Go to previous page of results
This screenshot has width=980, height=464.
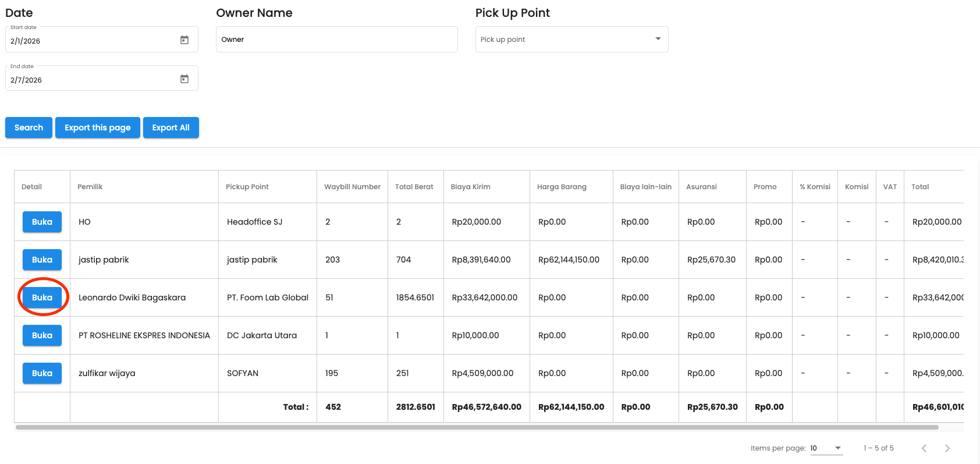click(924, 448)
